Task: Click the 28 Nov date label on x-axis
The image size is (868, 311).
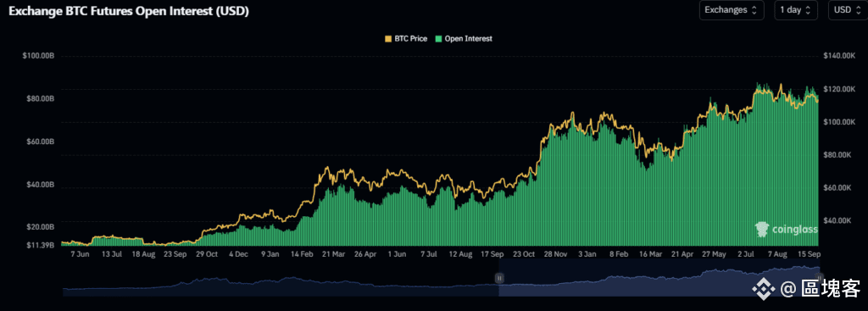Action: [555, 254]
